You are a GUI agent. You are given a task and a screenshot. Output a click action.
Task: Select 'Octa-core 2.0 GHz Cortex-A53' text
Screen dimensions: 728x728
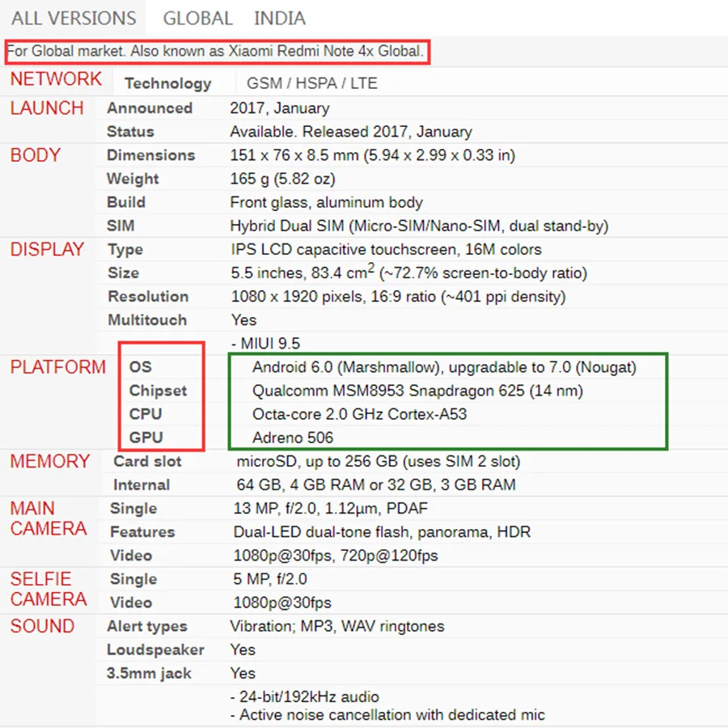pyautogui.click(x=360, y=414)
